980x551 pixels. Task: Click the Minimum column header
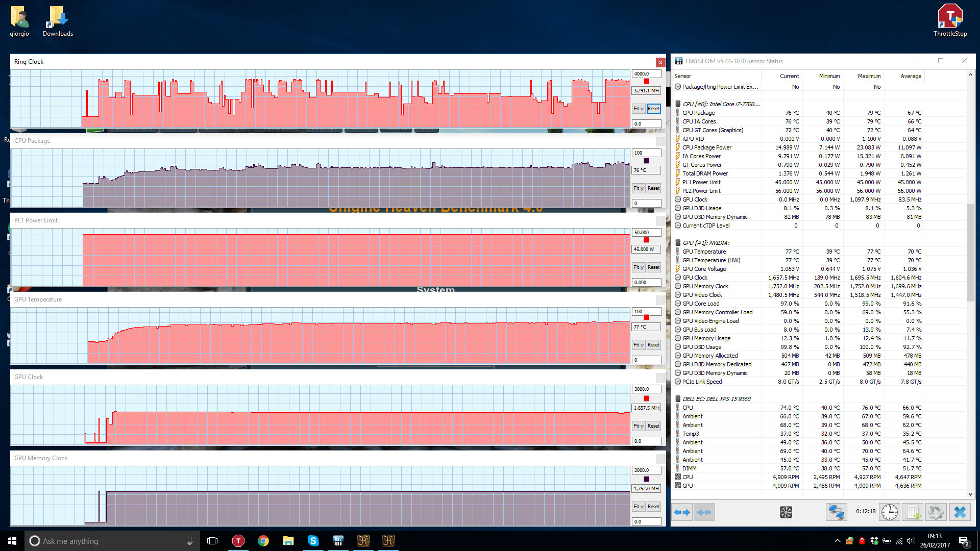coord(822,76)
